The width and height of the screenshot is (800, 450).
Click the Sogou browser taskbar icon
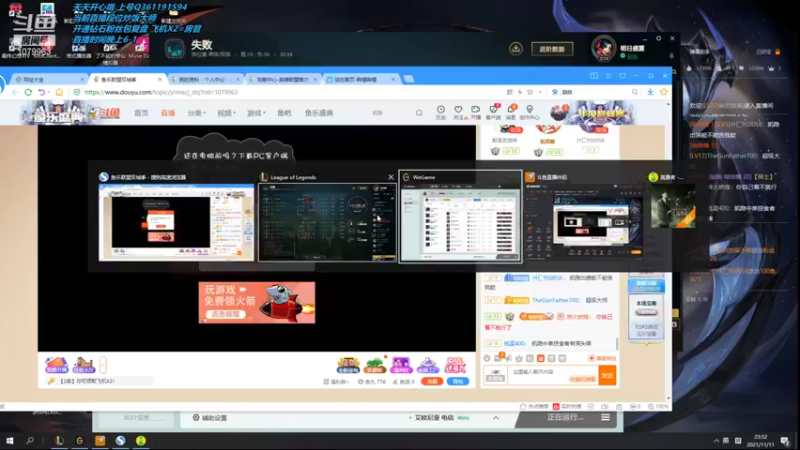120,440
